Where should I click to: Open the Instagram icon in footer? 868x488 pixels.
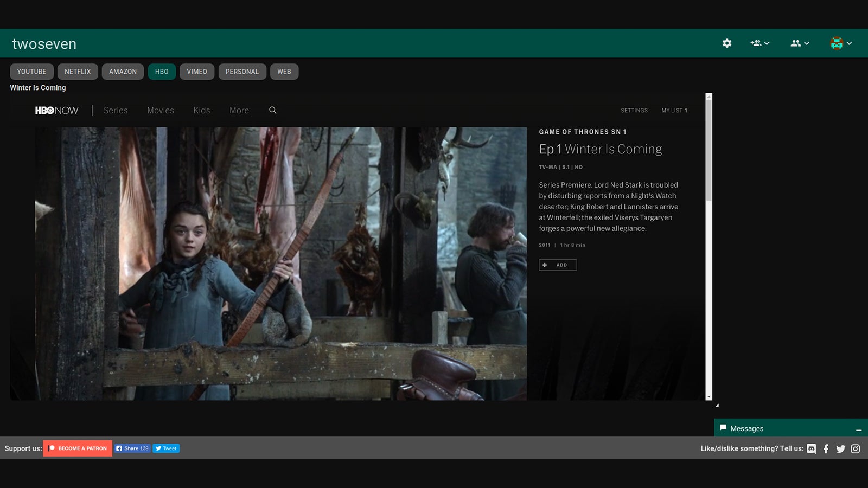pyautogui.click(x=855, y=448)
